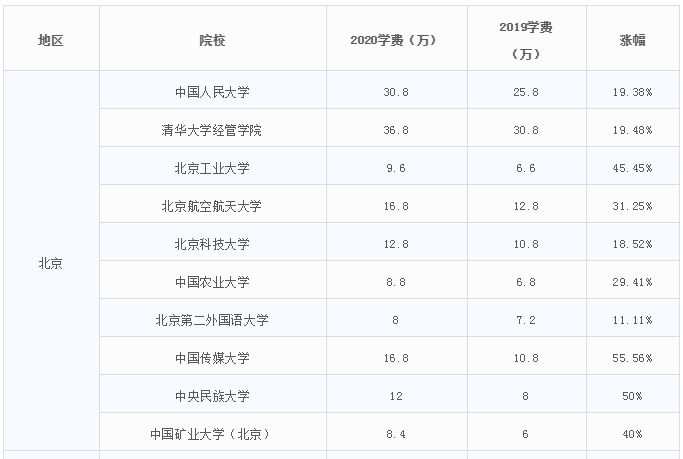Click the 45.45% increase value
Screen dimensions: 683x459
632,168
